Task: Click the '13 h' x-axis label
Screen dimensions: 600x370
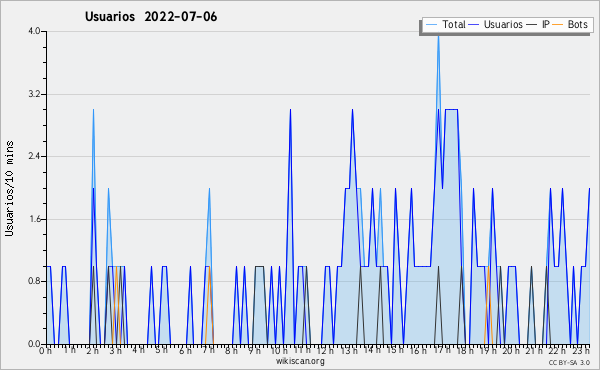Action: click(349, 350)
